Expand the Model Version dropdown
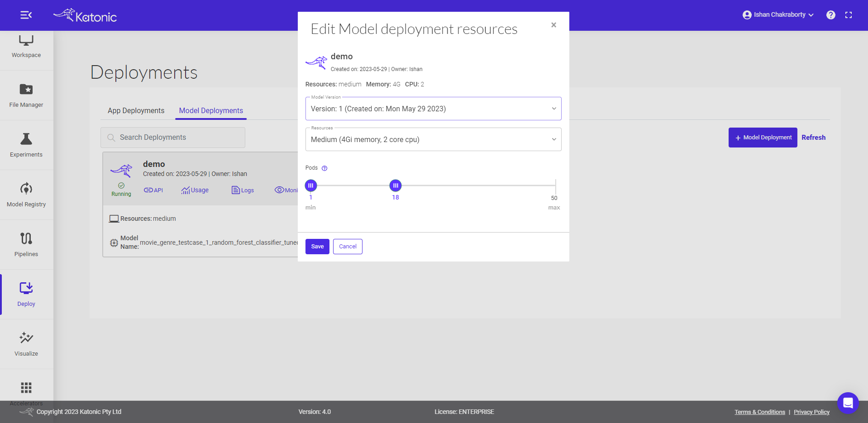 tap(433, 109)
